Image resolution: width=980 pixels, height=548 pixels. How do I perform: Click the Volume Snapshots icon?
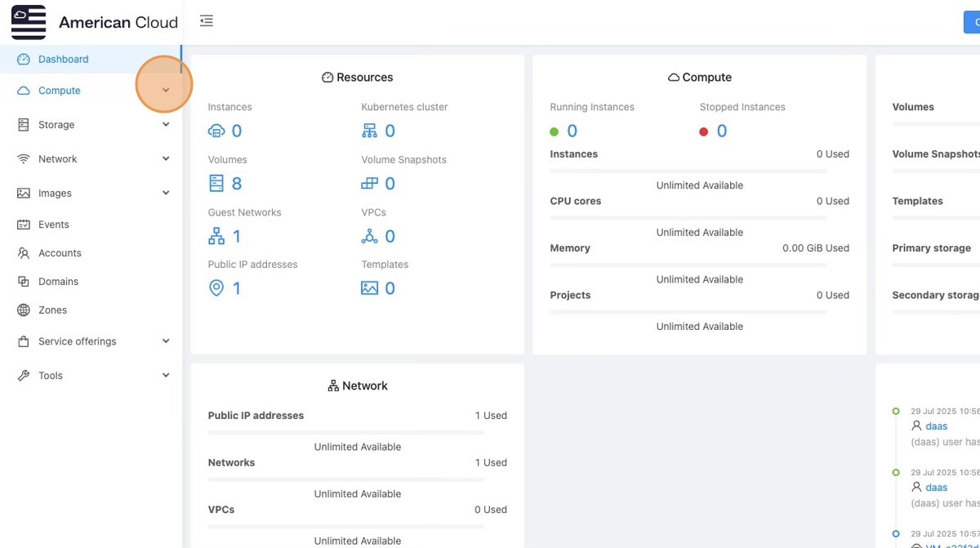pos(370,183)
